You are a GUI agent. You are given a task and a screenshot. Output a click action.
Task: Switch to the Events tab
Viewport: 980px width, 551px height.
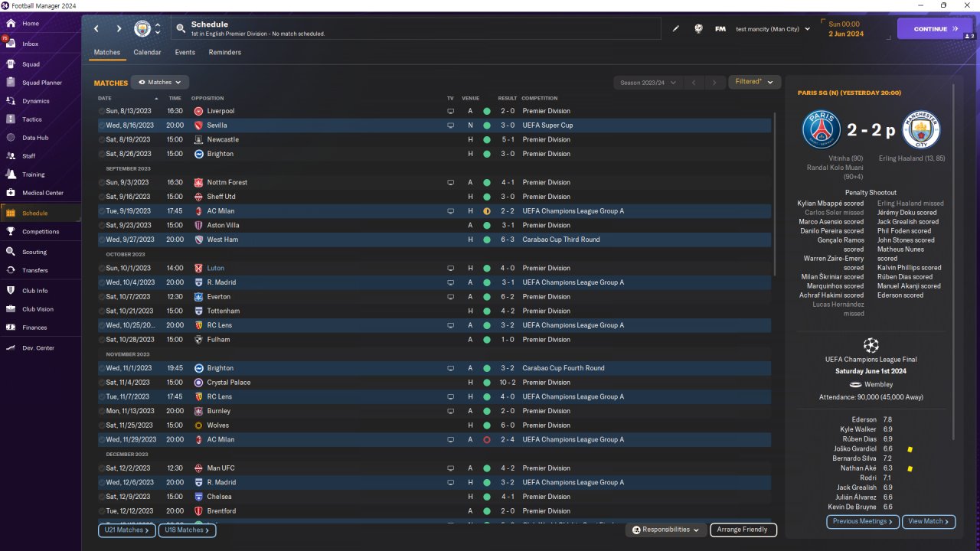click(185, 53)
